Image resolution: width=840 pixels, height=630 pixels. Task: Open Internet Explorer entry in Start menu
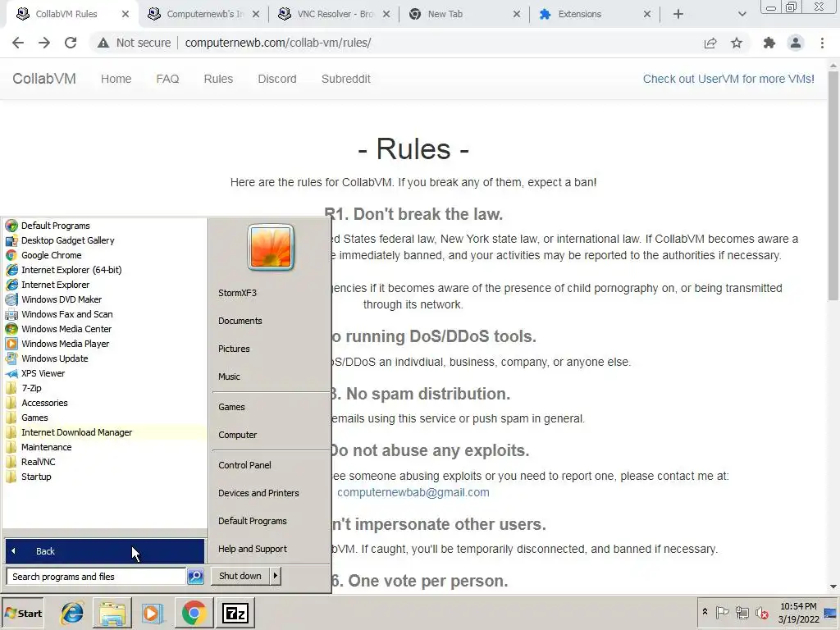(x=104, y=285)
